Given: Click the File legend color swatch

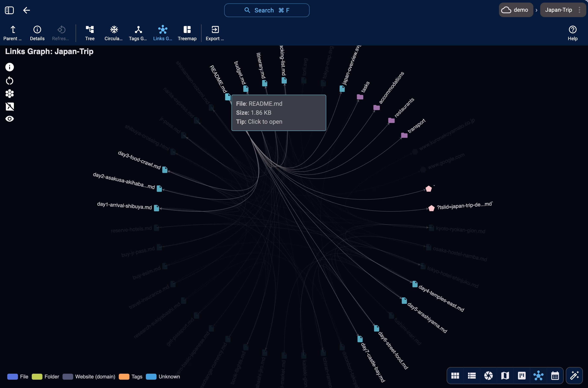Looking at the screenshot, I should [x=12, y=376].
